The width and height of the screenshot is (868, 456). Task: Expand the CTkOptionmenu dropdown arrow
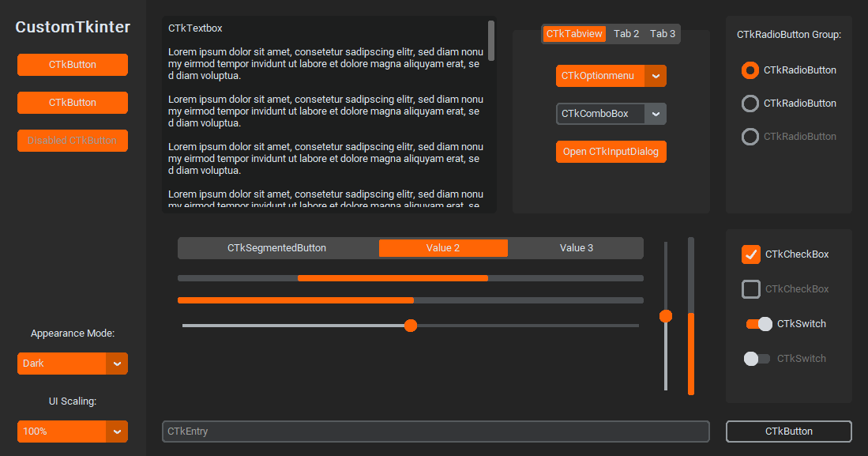tap(656, 76)
